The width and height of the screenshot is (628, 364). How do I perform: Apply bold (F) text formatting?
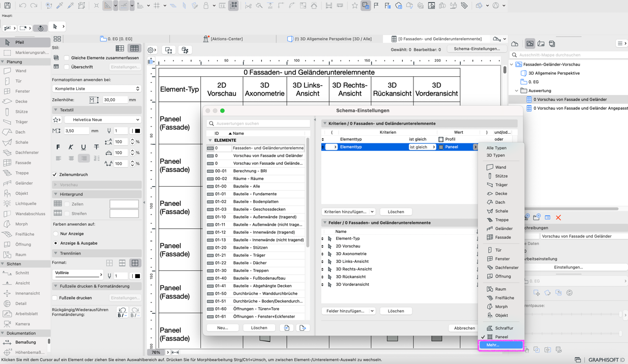58,147
